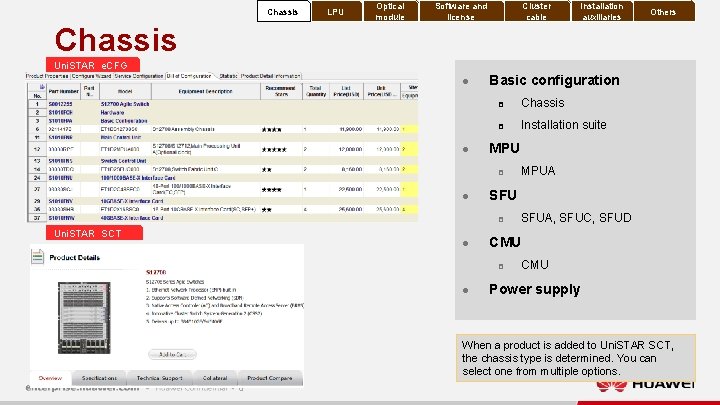720x405 pixels.
Task: Click the red S12700 product title
Action: 156,272
